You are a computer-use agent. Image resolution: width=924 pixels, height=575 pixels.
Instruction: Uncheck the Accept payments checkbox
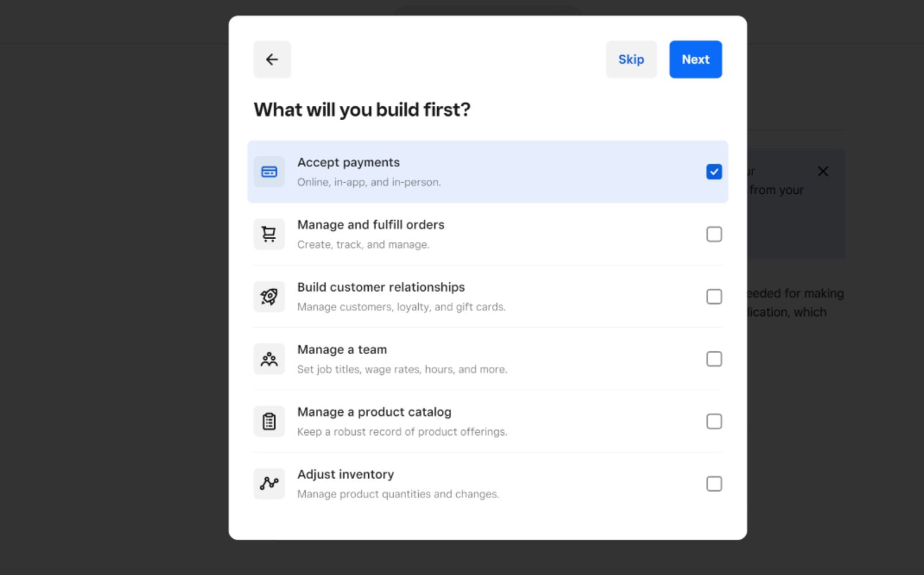click(x=714, y=172)
